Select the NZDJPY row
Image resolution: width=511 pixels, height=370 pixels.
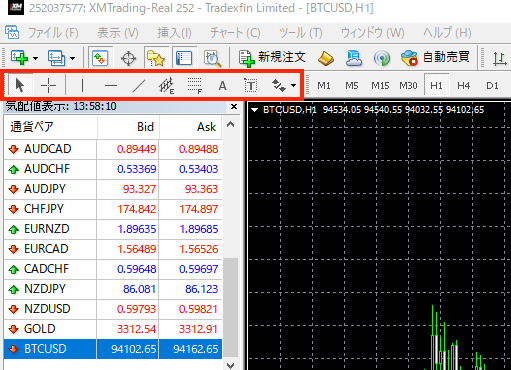coord(113,289)
